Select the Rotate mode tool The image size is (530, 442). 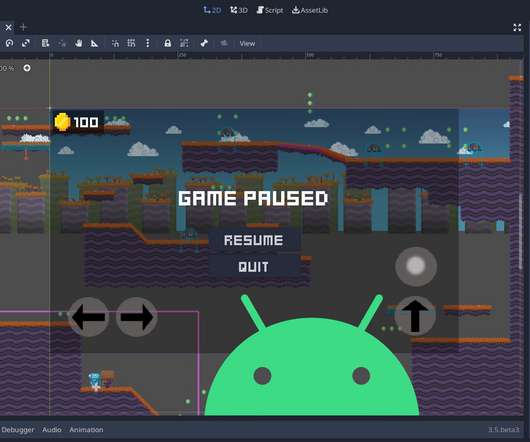(9, 43)
